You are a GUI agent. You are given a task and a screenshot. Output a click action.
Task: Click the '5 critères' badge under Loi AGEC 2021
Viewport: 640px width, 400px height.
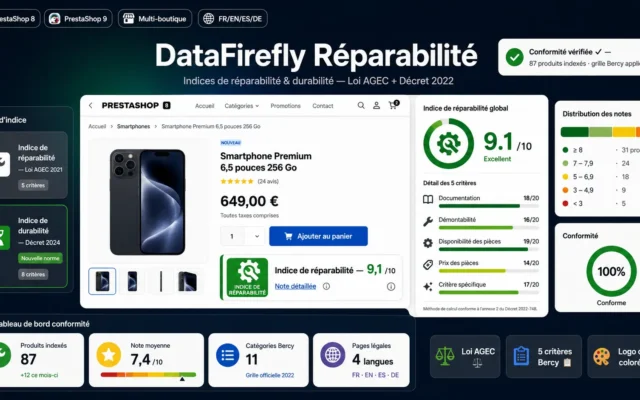coord(33,185)
